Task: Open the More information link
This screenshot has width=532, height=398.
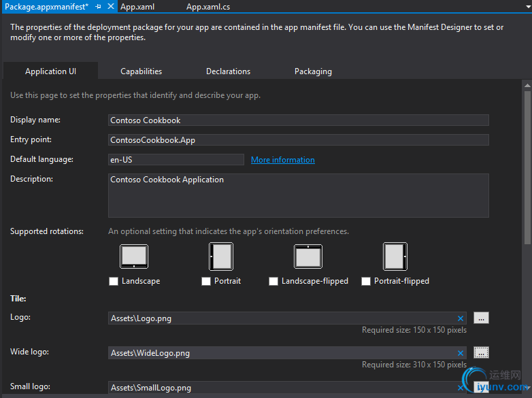Action: click(x=282, y=160)
